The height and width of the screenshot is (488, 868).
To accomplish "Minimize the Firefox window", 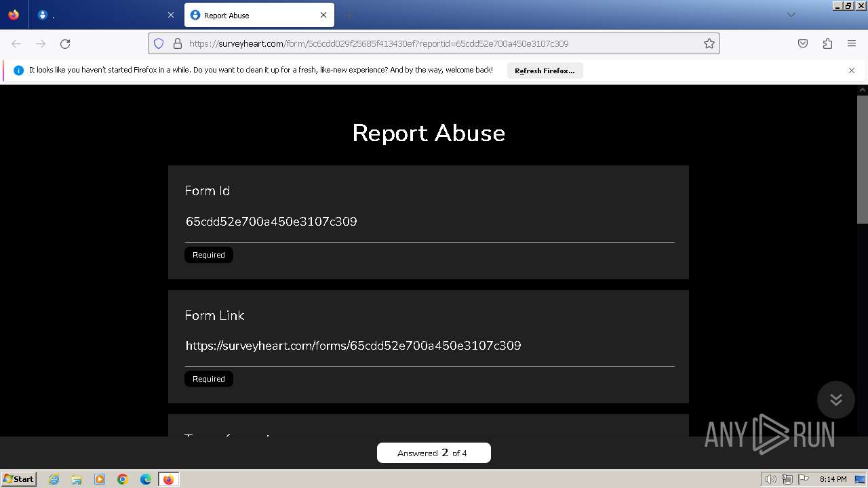I will point(837,5).
